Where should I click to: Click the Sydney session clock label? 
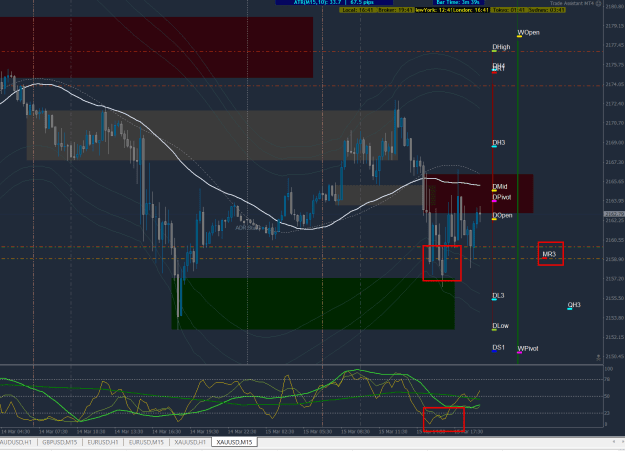[x=546, y=10]
